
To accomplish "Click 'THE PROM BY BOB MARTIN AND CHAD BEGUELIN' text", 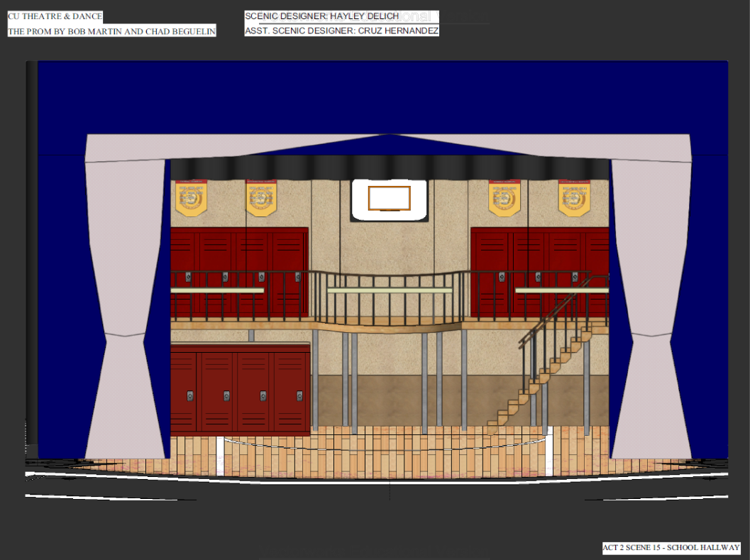I will click(112, 32).
